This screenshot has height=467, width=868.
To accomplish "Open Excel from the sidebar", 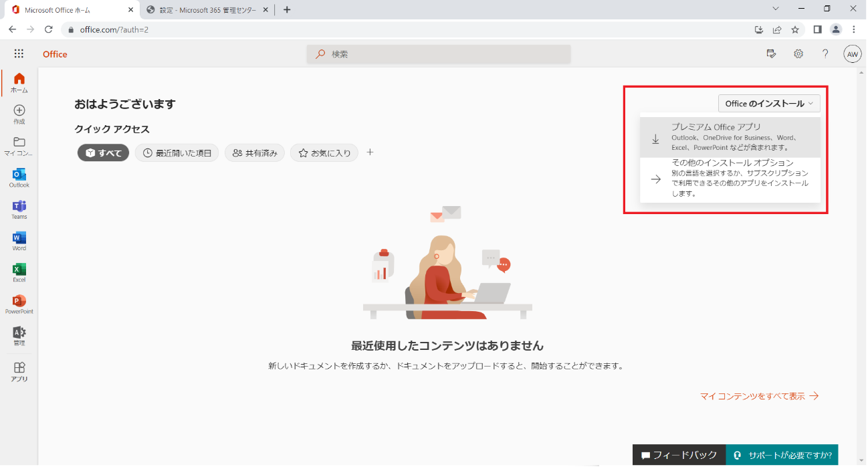I will [19, 271].
